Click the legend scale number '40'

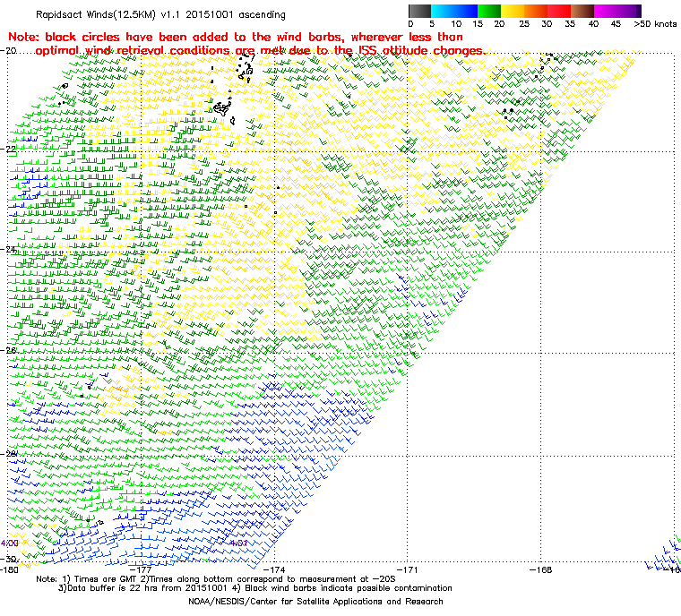click(x=594, y=24)
